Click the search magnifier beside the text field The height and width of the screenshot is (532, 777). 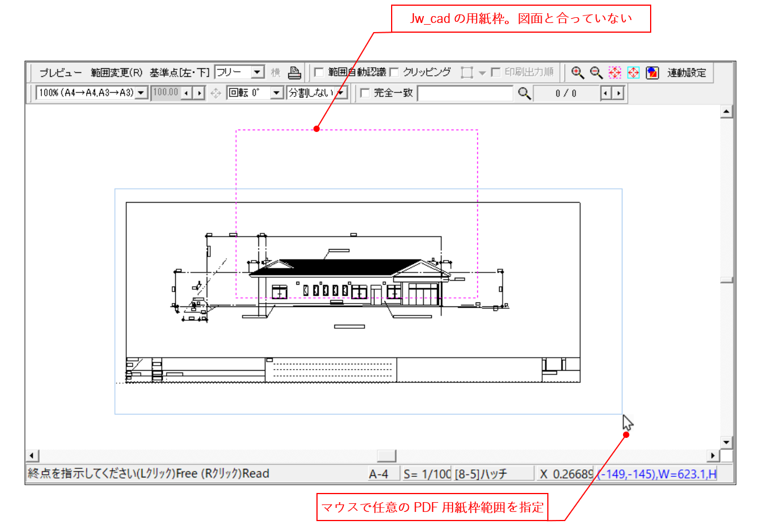[524, 93]
